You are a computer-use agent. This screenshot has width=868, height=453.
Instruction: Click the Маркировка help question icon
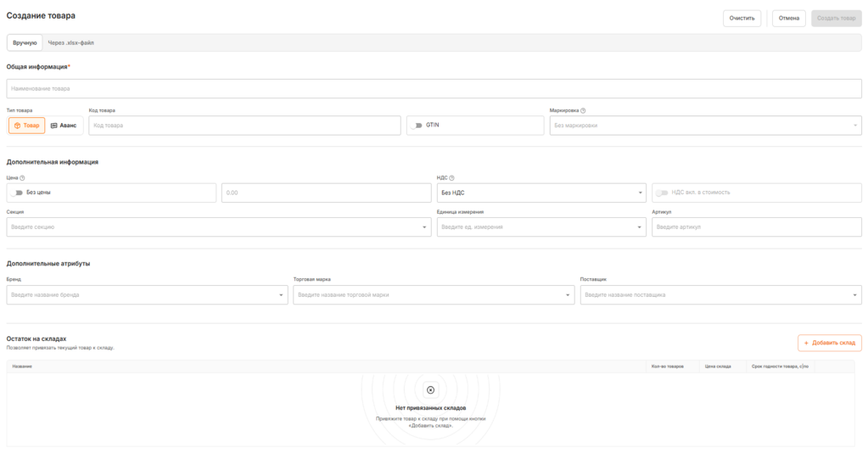pos(583,110)
